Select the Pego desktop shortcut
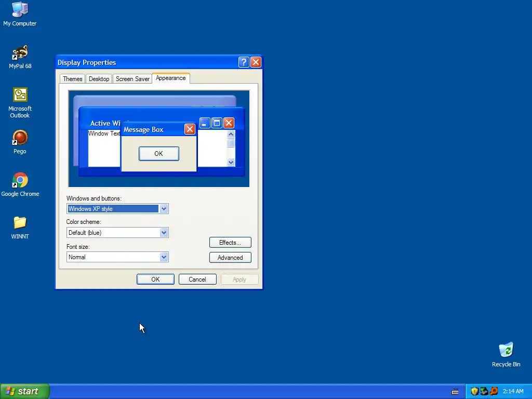The height and width of the screenshot is (399, 532). [20, 142]
